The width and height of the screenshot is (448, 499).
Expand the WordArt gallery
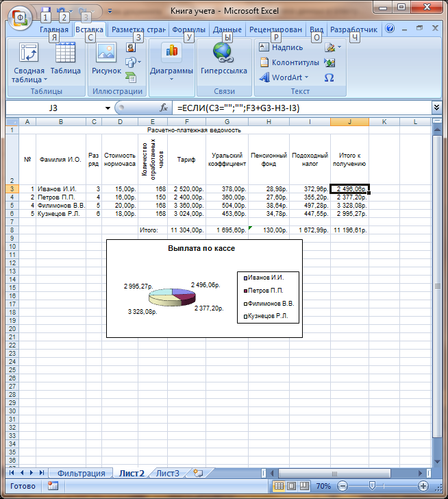click(284, 77)
